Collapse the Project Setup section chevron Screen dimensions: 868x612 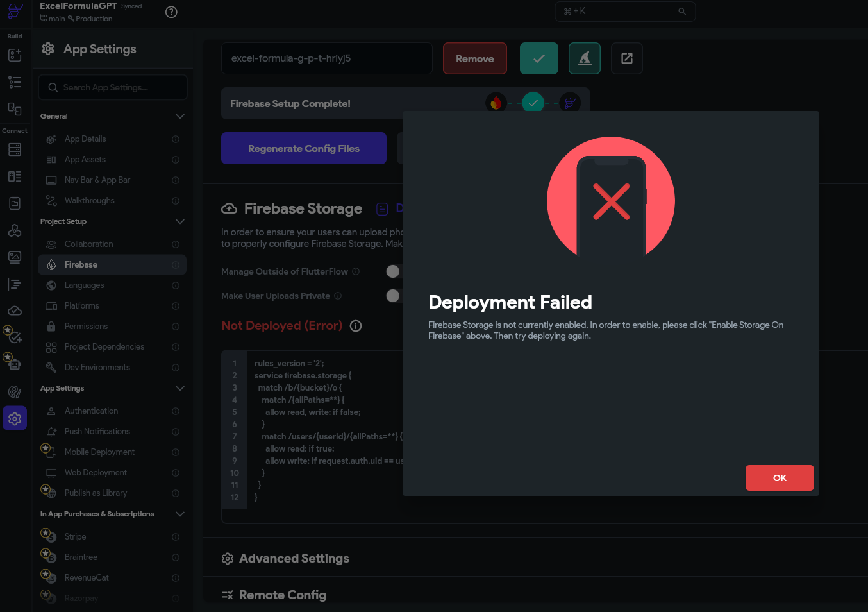tap(180, 221)
